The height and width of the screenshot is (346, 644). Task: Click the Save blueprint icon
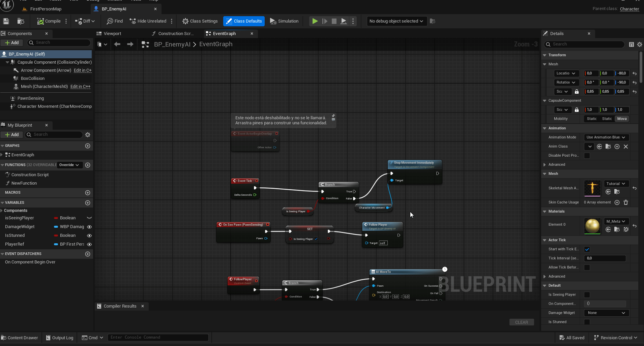(x=6, y=21)
